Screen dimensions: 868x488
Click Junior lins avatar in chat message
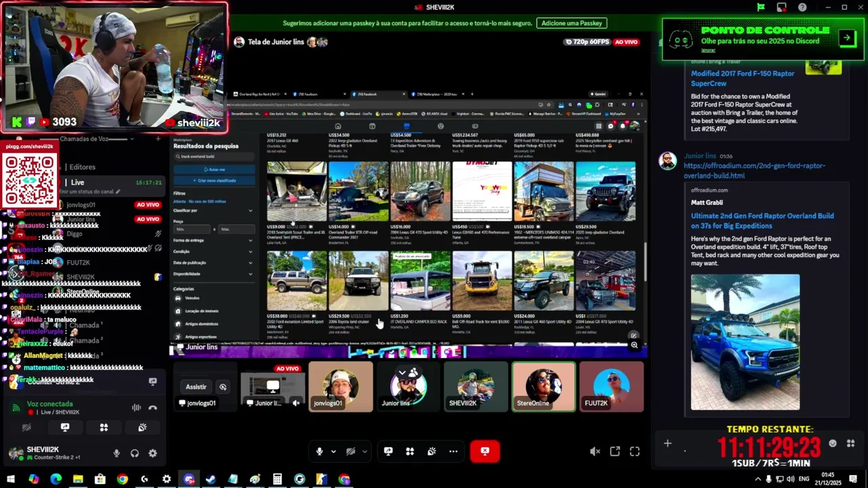pyautogui.click(x=668, y=161)
